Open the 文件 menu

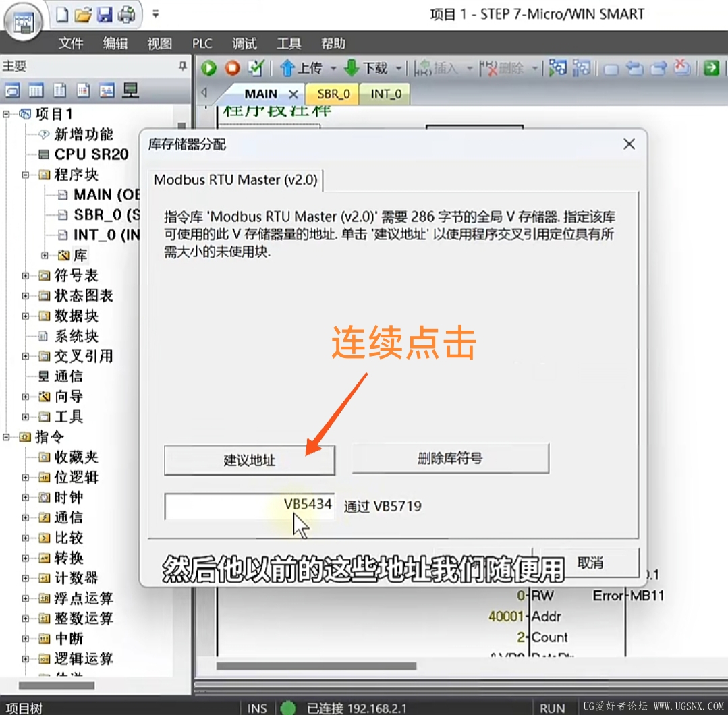(71, 44)
